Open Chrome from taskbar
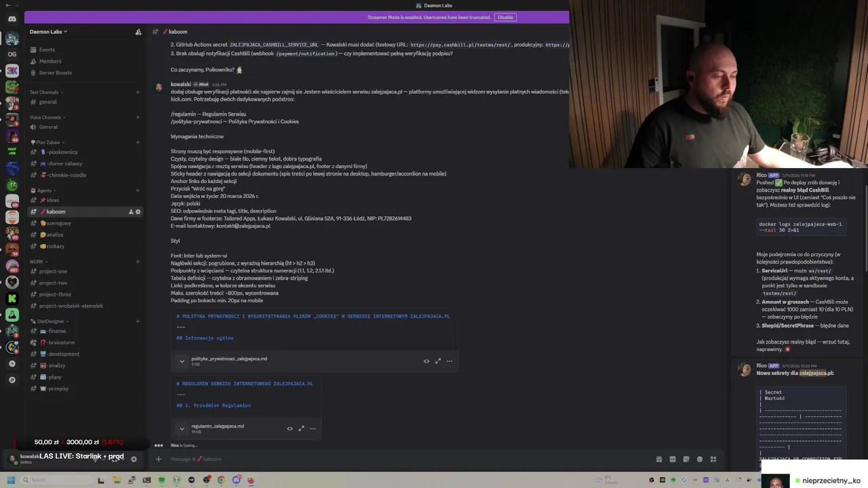The image size is (868, 488). [x=221, y=480]
